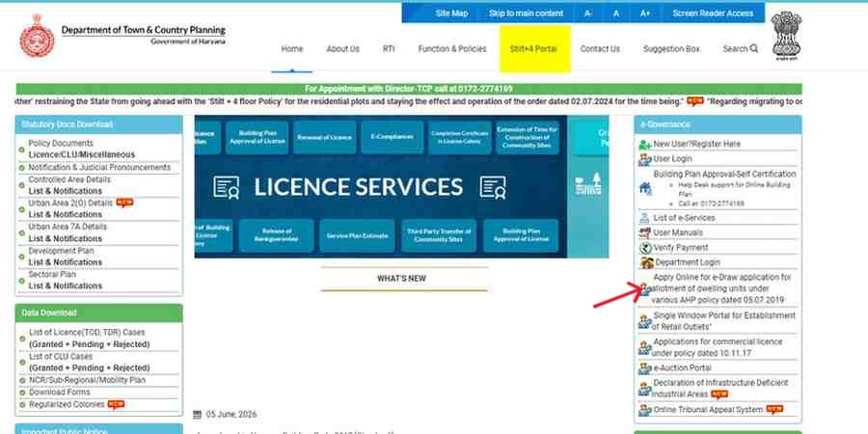The width and height of the screenshot is (868, 434).
Task: Click the e-Auction Portal icon
Action: (644, 368)
